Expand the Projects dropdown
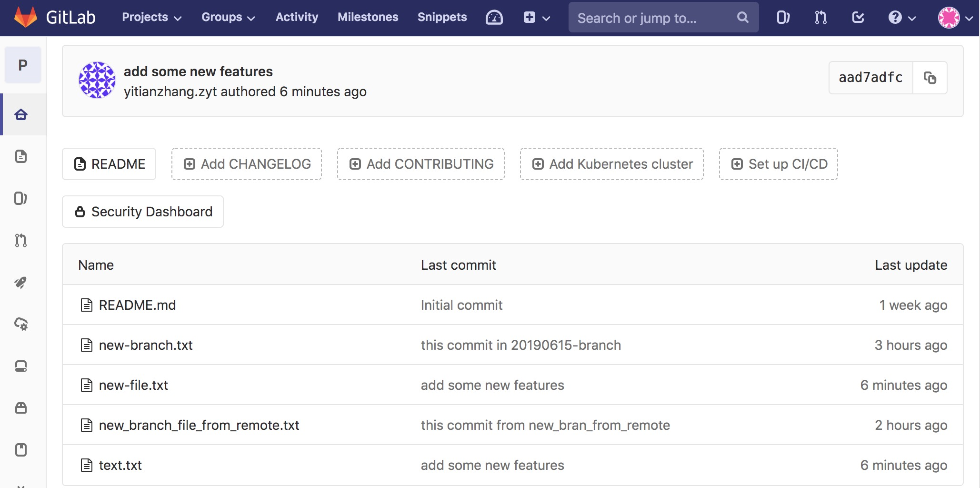Screen dimensions: 980x488 [150, 17]
